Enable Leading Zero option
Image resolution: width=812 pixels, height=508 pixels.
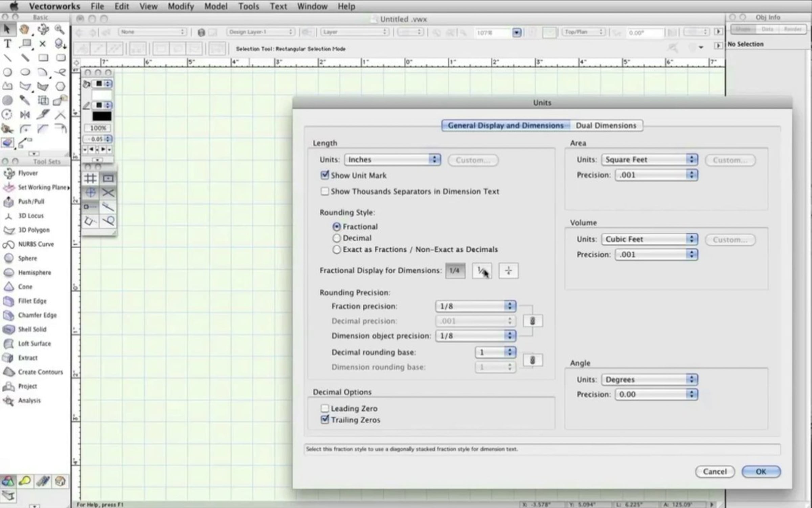(325, 408)
